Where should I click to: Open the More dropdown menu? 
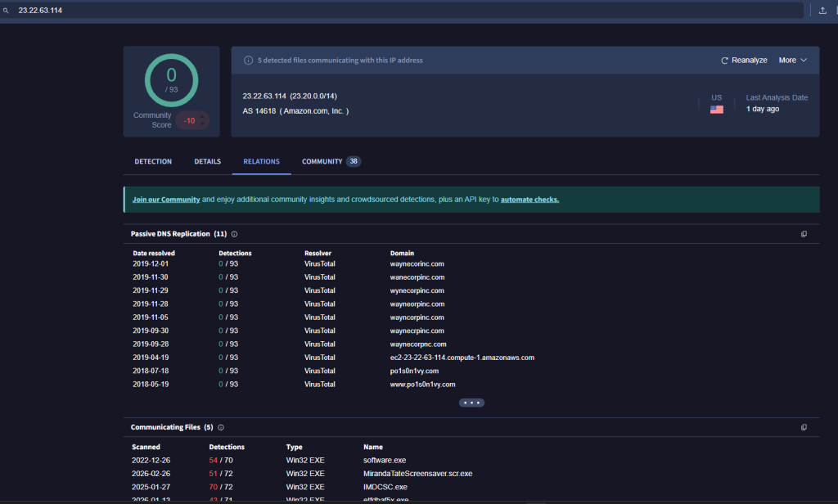pyautogui.click(x=792, y=61)
